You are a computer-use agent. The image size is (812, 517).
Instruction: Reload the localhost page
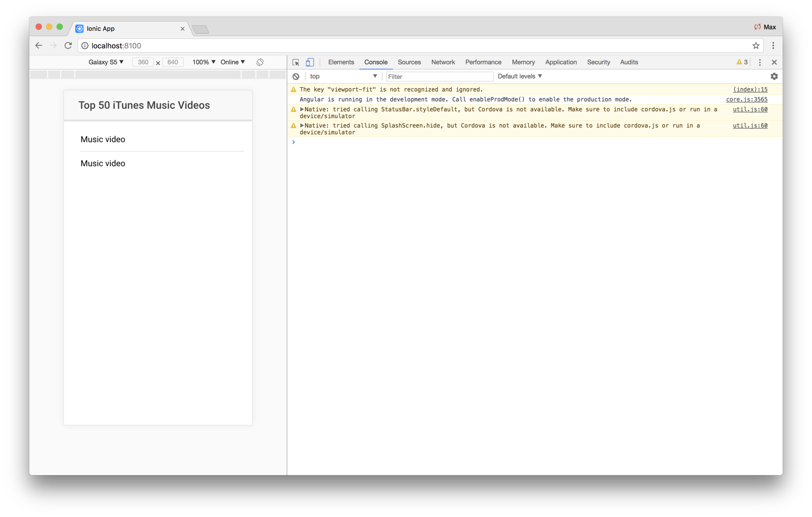(68, 46)
